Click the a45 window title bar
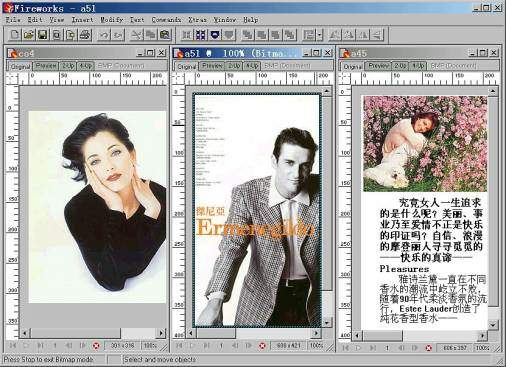 (x=419, y=53)
